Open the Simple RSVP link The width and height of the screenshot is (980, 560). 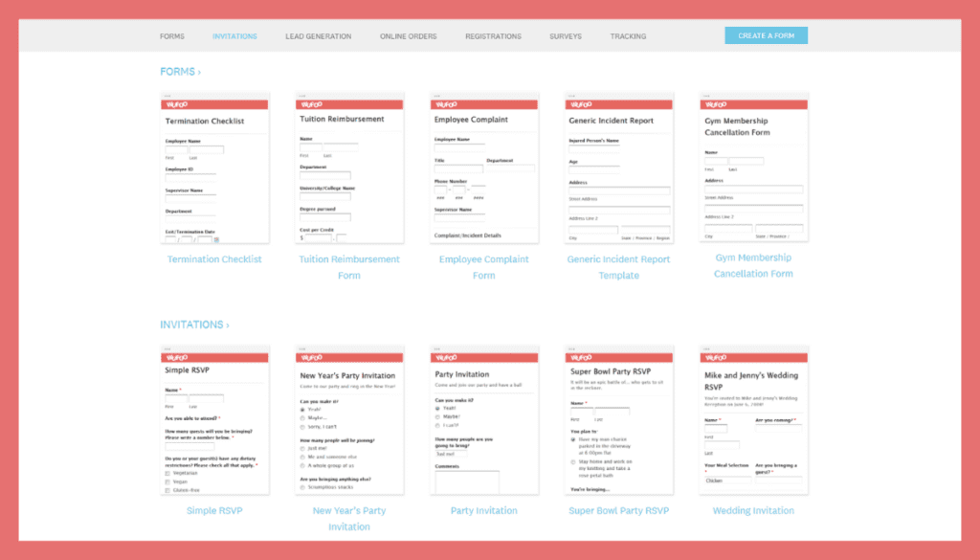pos(214,510)
